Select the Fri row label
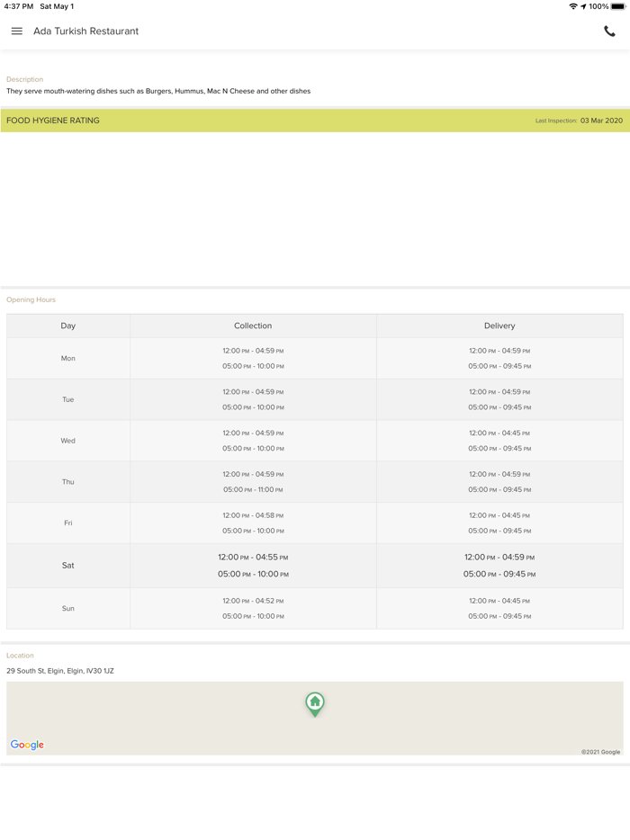 (x=68, y=523)
